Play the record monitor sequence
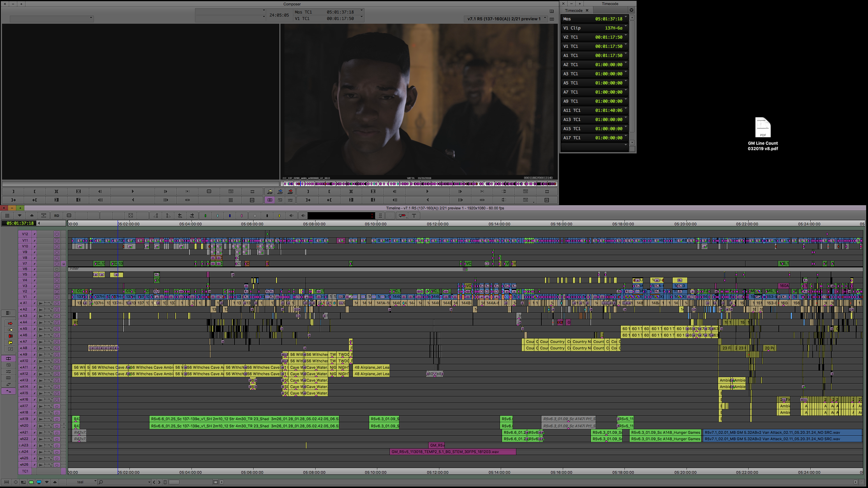Screen dimensions: 868x488 [x=427, y=191]
